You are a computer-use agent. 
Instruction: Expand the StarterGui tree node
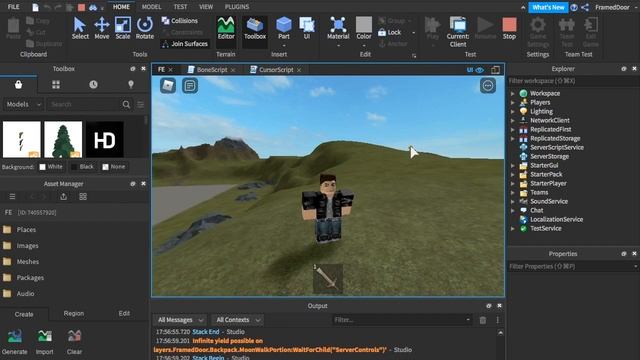click(x=513, y=165)
